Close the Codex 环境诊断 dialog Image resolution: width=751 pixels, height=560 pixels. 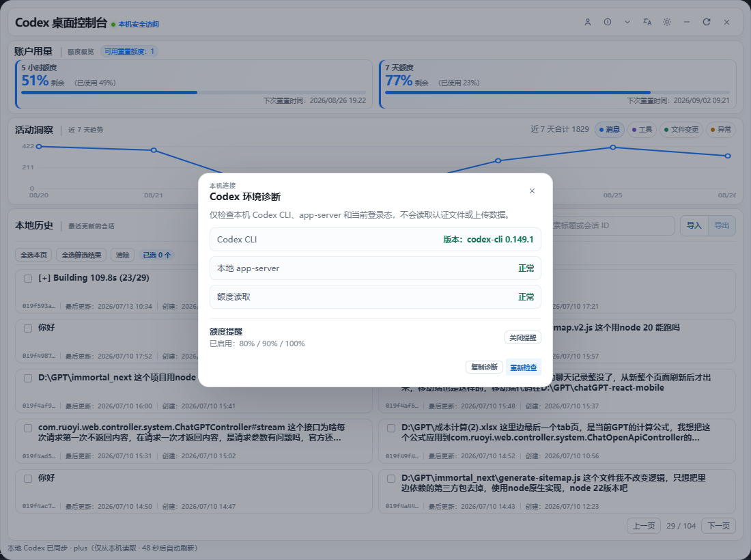pyautogui.click(x=532, y=191)
